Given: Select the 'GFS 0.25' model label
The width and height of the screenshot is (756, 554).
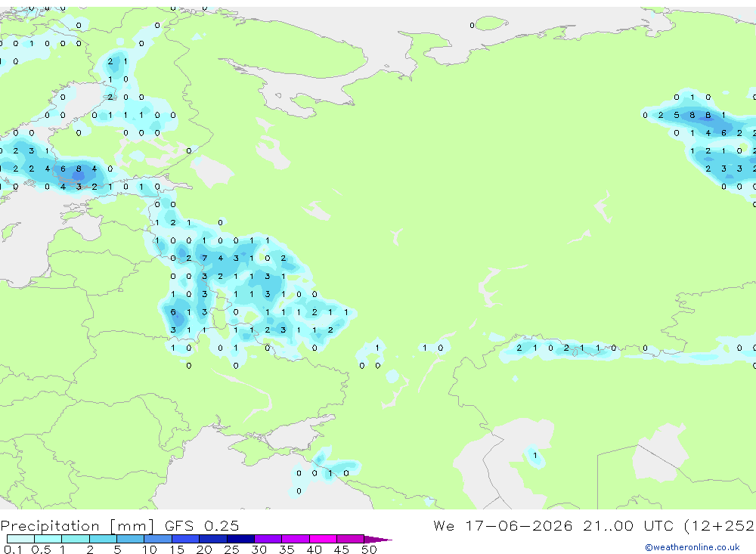Looking at the screenshot, I should point(202,525).
